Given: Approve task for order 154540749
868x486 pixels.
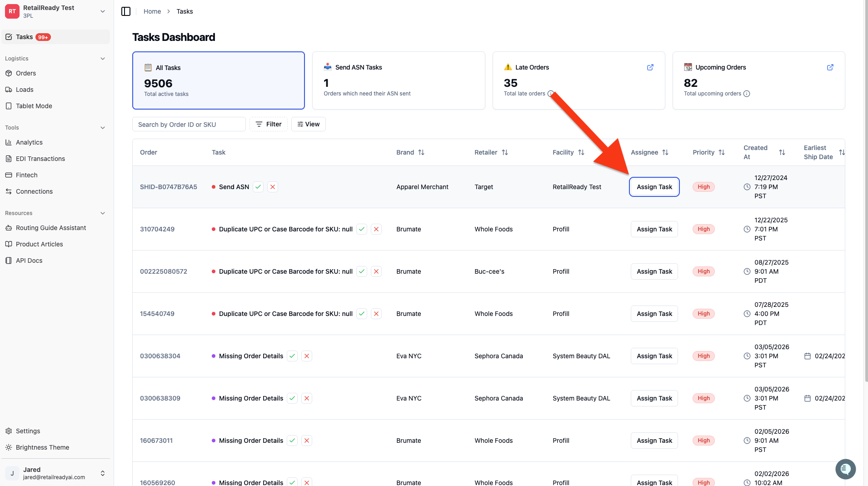Looking at the screenshot, I should [x=362, y=314].
